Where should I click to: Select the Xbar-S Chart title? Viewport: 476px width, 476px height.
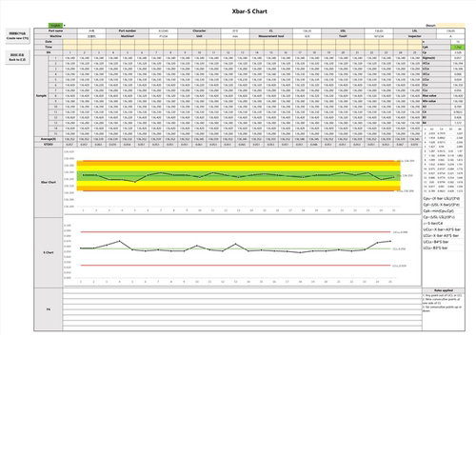pos(249,11)
